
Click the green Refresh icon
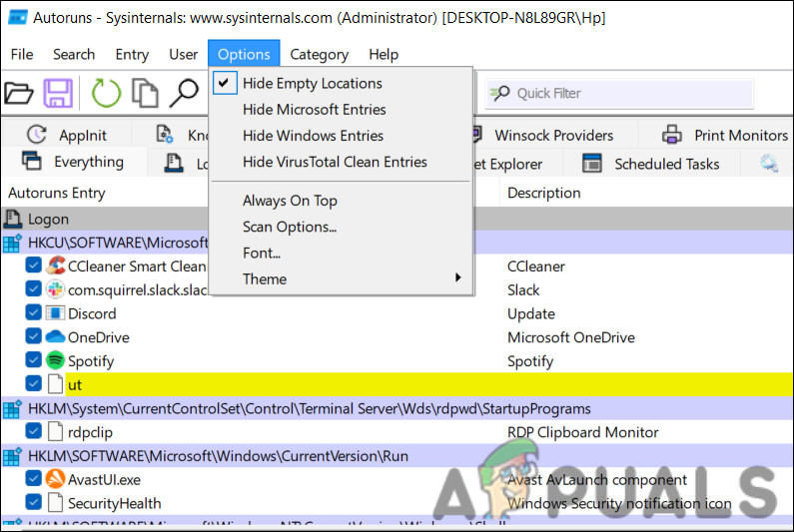106,93
